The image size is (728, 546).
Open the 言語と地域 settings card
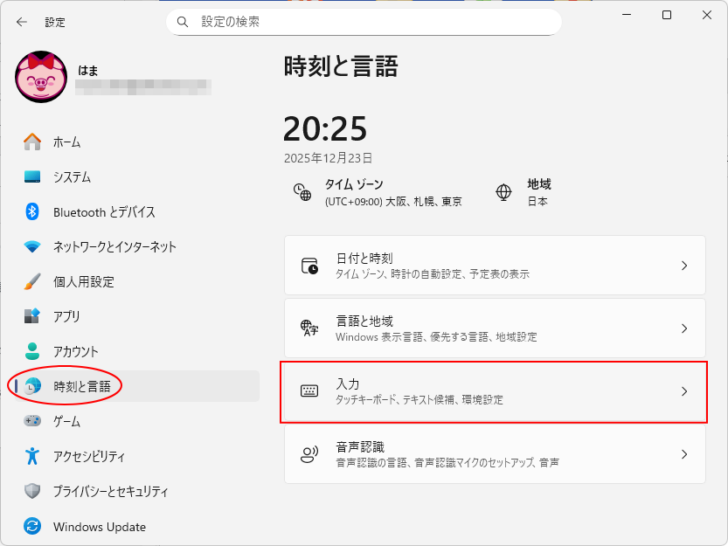(494, 328)
